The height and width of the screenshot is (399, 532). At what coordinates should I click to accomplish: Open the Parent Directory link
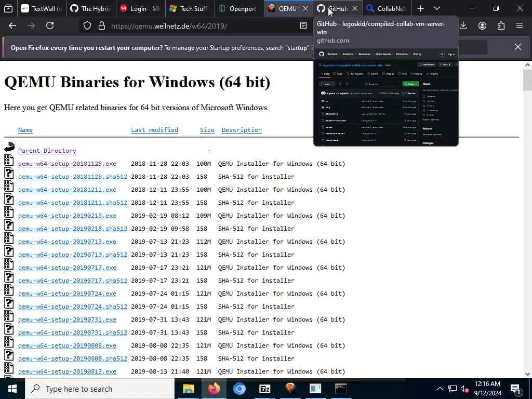click(x=47, y=151)
